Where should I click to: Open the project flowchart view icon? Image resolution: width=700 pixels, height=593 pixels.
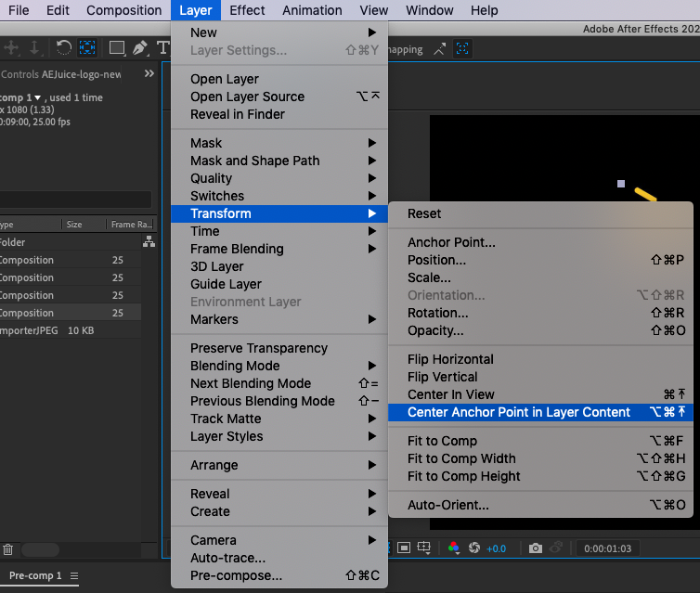[x=149, y=242]
